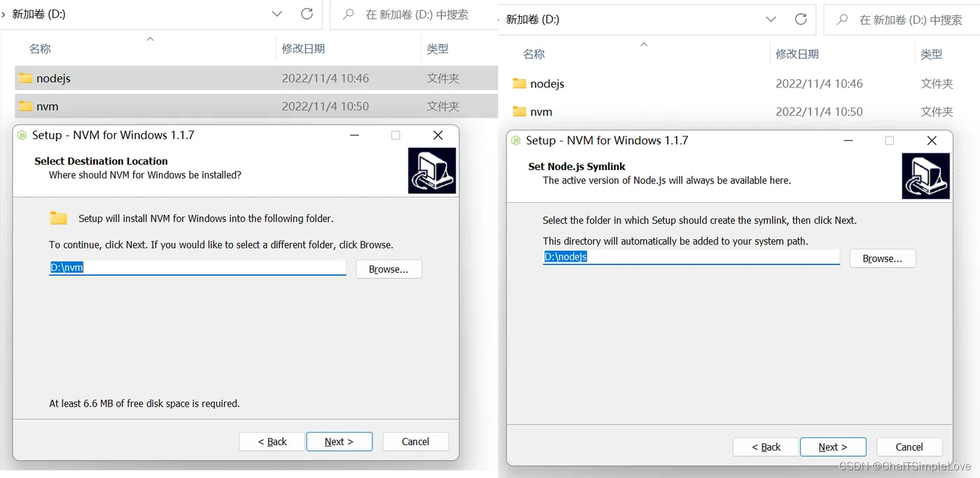Close the Set Node.js Symlink dialog

click(932, 141)
